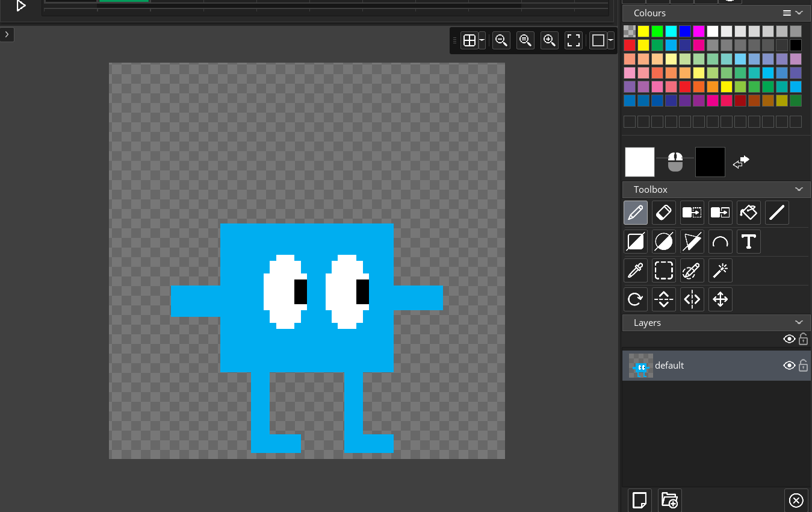Toggle lock for all layers in header

[803, 339]
